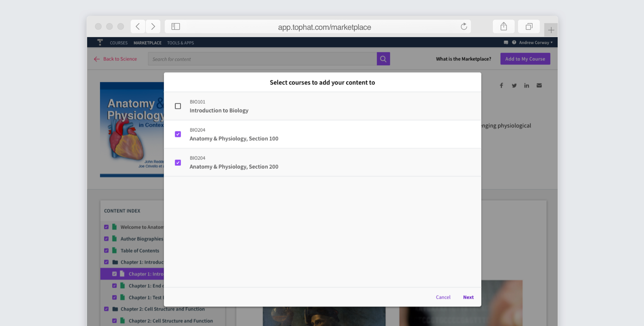This screenshot has height=326, width=644.
Task: Click the purple search magnifier button
Action: click(x=383, y=59)
